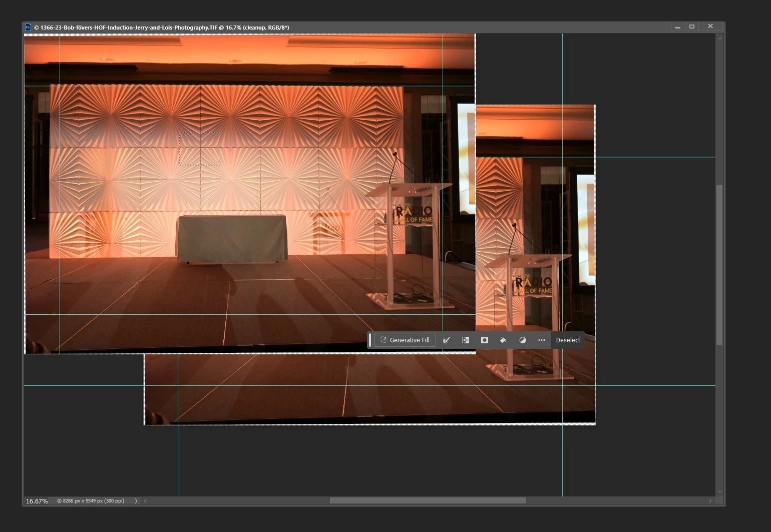Create new adjustment layer half-circle icon
Image resolution: width=771 pixels, height=532 pixels.
[x=522, y=340]
